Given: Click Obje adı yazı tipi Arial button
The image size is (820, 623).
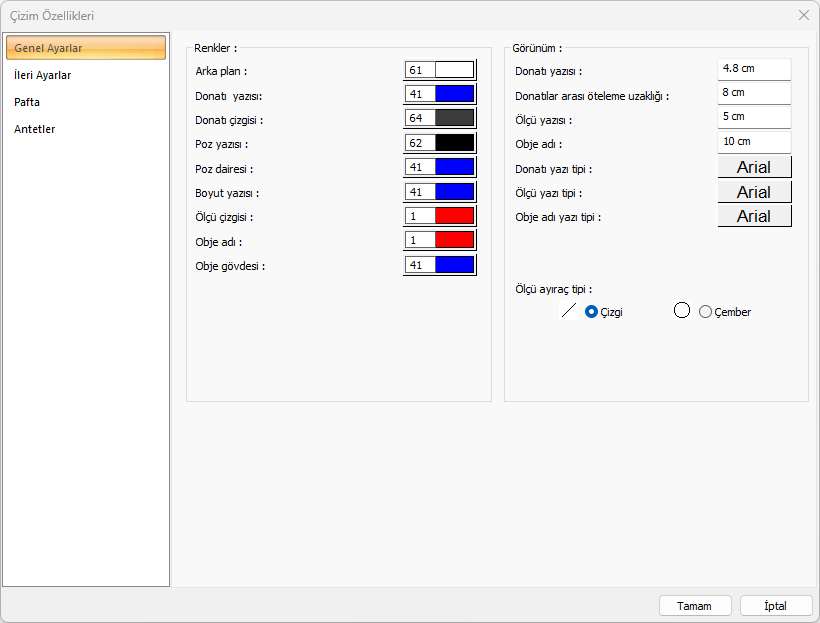Looking at the screenshot, I should tap(754, 216).
